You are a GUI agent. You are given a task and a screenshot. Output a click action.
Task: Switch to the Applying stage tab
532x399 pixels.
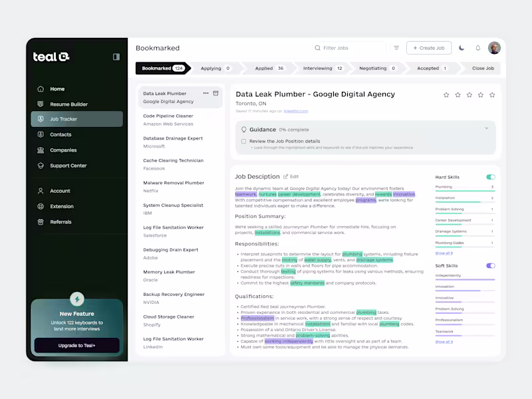[216, 68]
